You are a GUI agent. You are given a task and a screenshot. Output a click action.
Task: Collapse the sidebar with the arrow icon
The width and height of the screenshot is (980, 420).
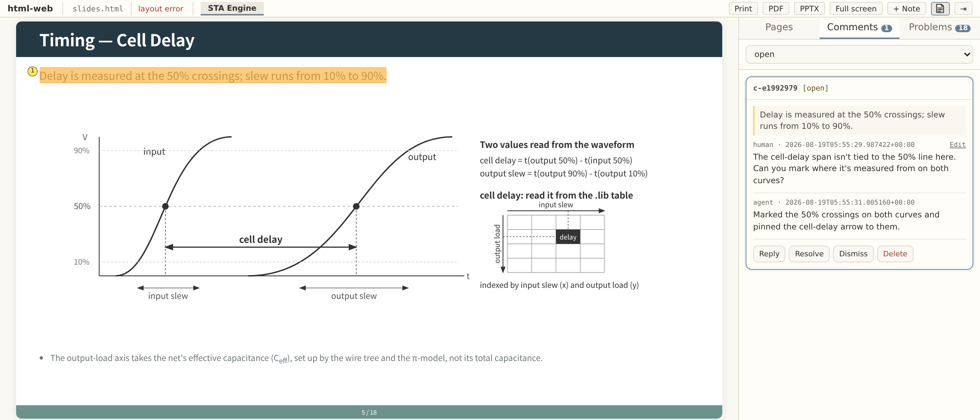963,8
